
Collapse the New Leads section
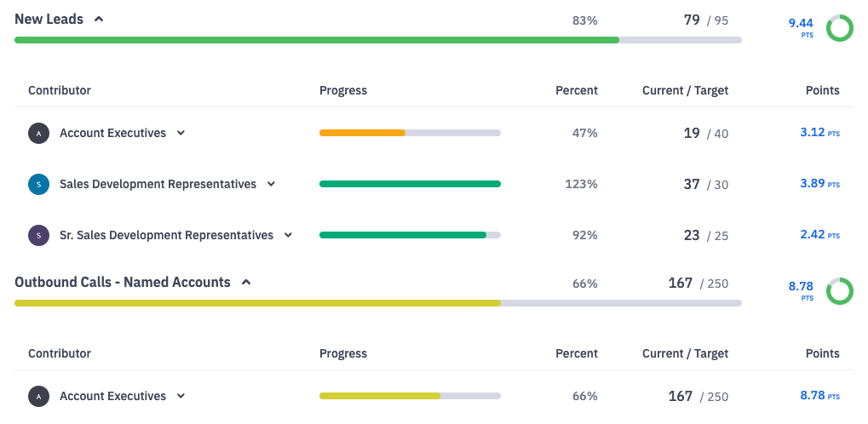[99, 19]
